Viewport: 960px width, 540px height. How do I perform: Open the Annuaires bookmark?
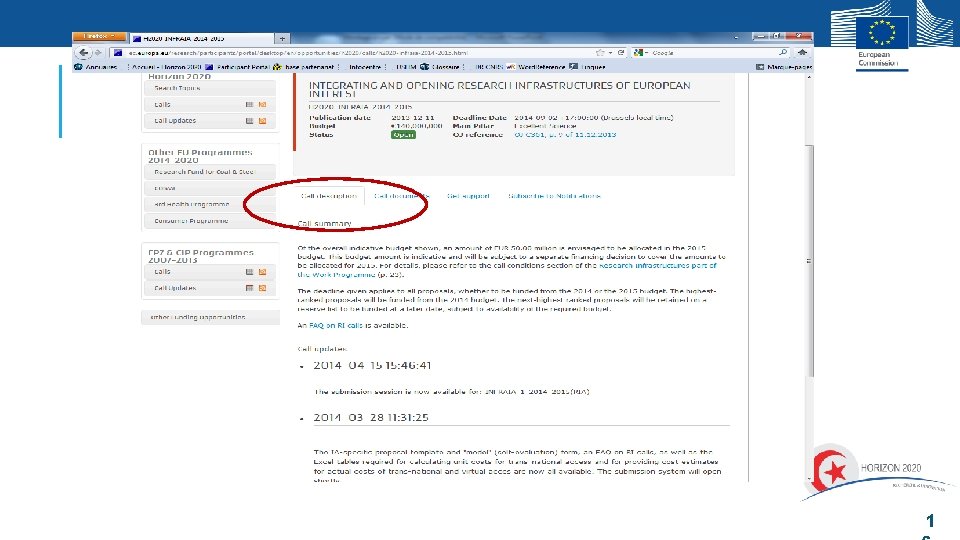pos(96,67)
